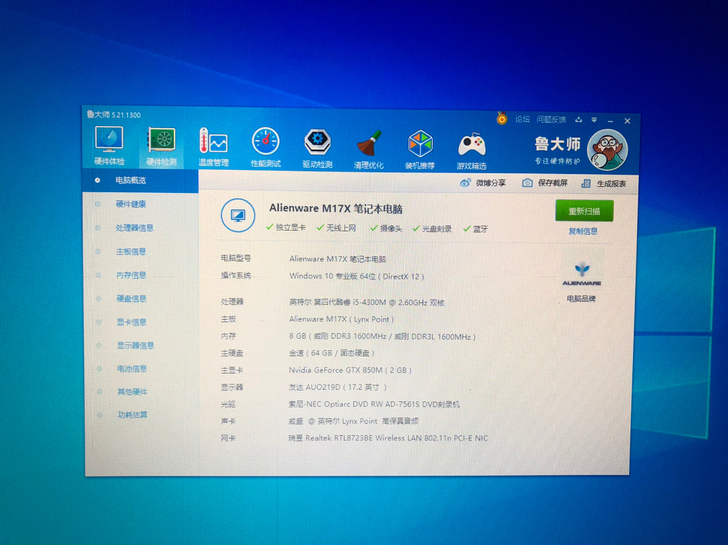The image size is (728, 545).
Task: Click the 复制信息 copy info link
Action: tap(583, 231)
